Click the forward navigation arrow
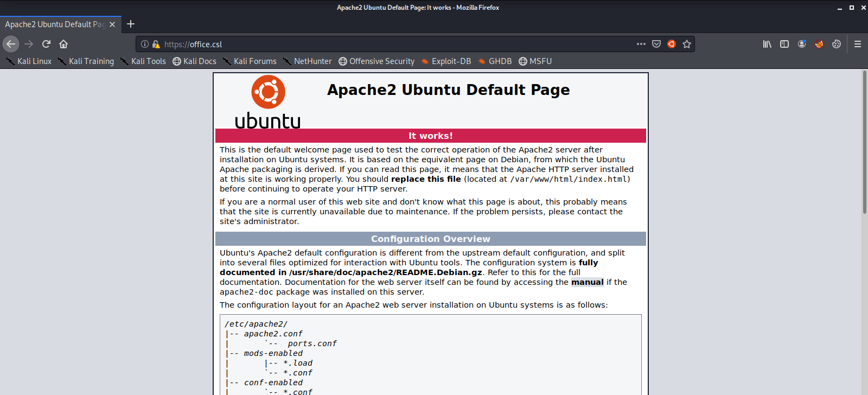The image size is (868, 395). pyautogui.click(x=29, y=44)
